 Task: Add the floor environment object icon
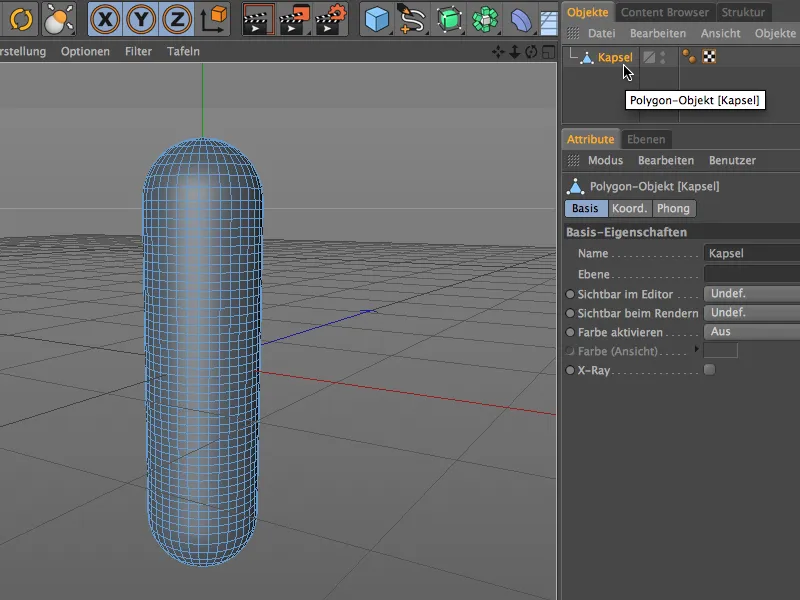point(549,22)
